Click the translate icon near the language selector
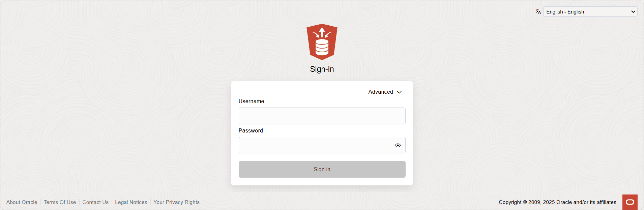The width and height of the screenshot is (644, 210). click(x=538, y=11)
